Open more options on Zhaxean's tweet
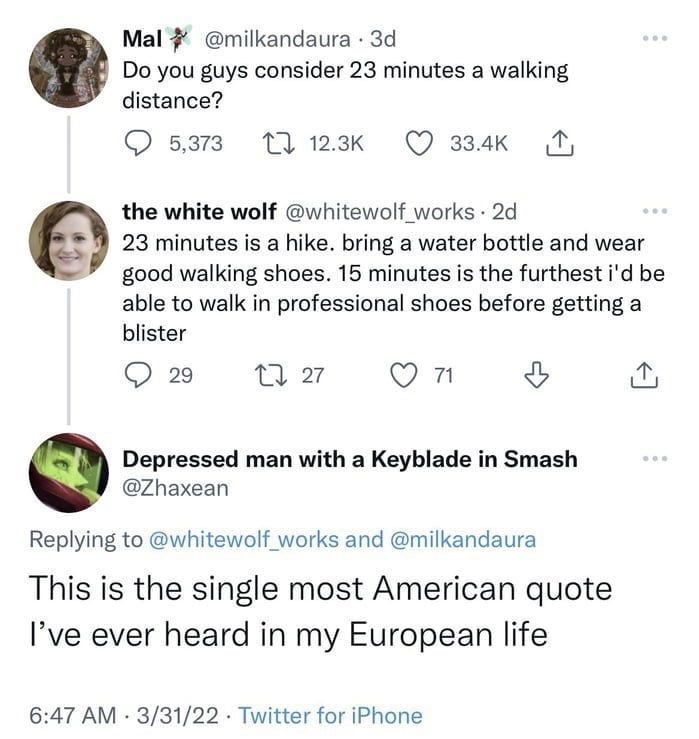This screenshot has width=699, height=739. pyautogui.click(x=654, y=458)
